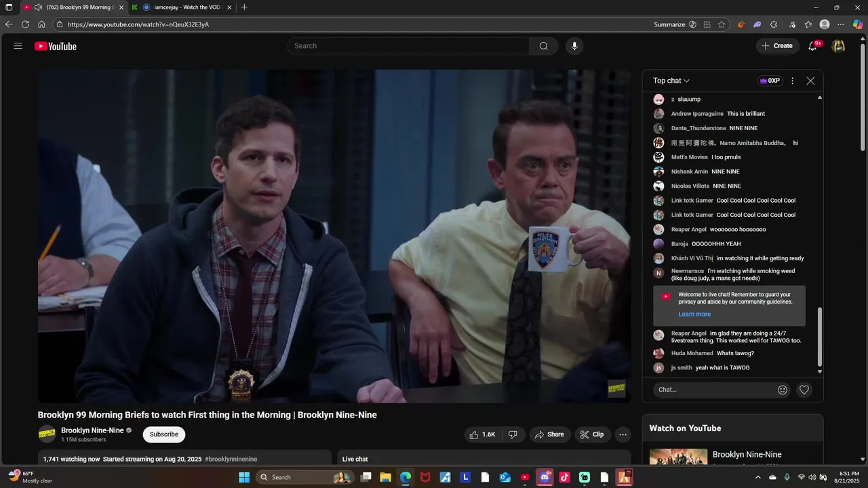Open the YouTube guide hamburger menu
The image size is (868, 488).
pos(18,46)
